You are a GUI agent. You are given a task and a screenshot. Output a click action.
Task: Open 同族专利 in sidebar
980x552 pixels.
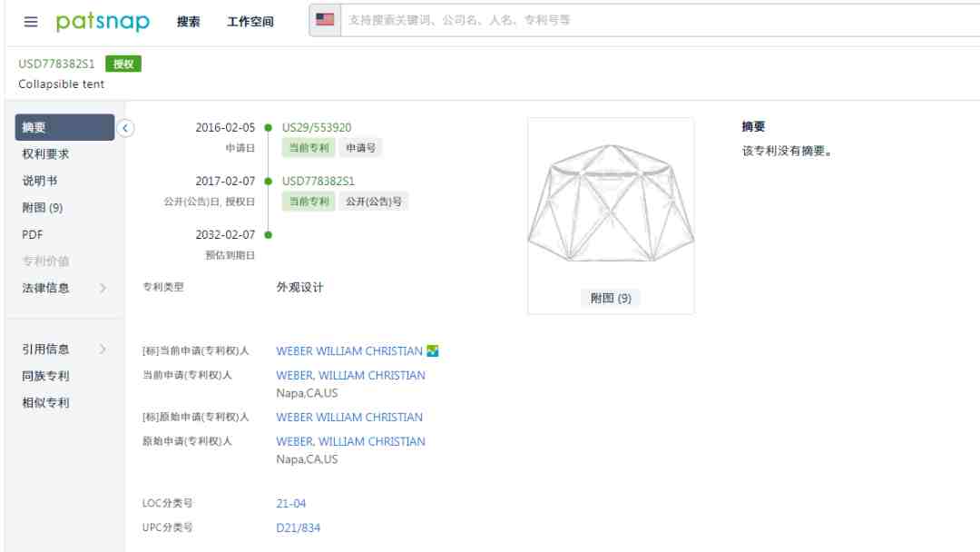pos(45,376)
